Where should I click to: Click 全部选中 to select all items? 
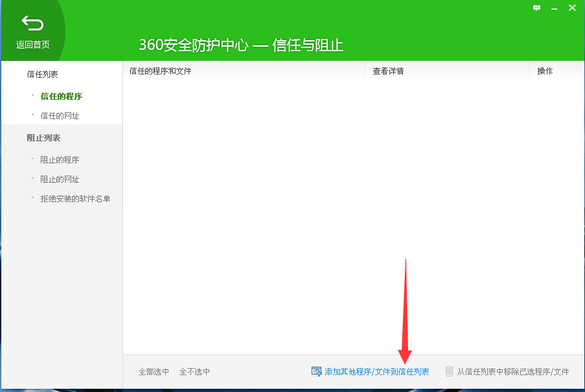[154, 371]
